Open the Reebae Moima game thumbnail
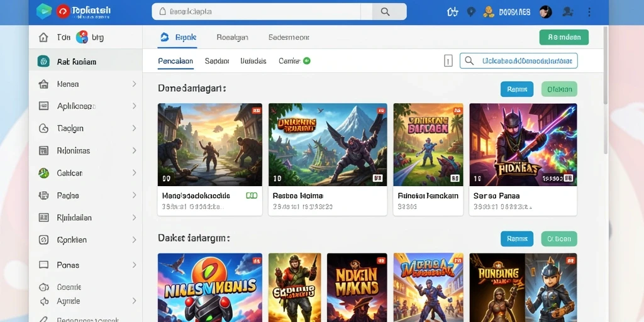The height and width of the screenshot is (322, 644). coord(328,145)
